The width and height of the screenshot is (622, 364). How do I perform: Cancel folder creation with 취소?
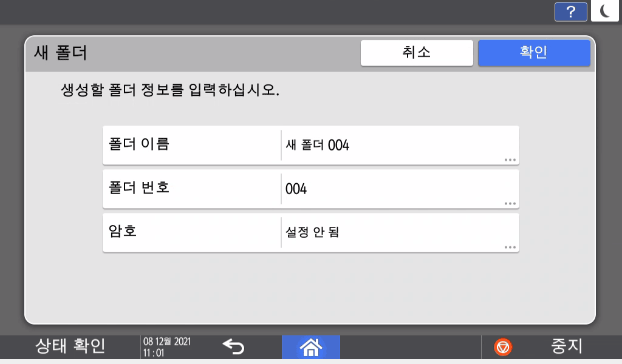(x=417, y=53)
